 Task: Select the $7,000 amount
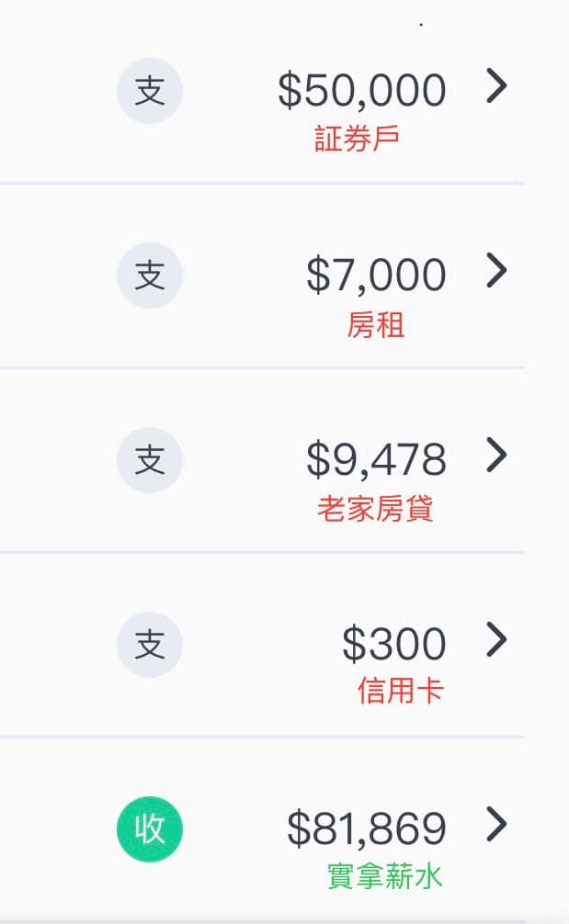376,276
